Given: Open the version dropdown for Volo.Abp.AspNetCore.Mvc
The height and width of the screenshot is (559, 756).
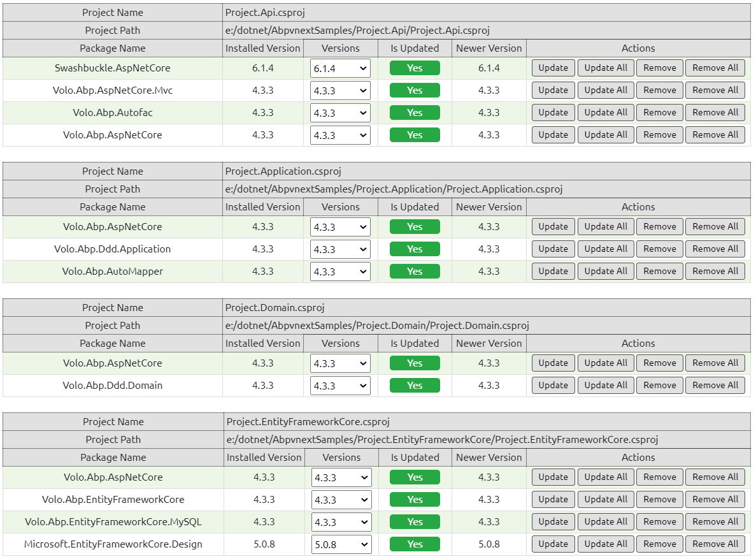Looking at the screenshot, I should (340, 91).
